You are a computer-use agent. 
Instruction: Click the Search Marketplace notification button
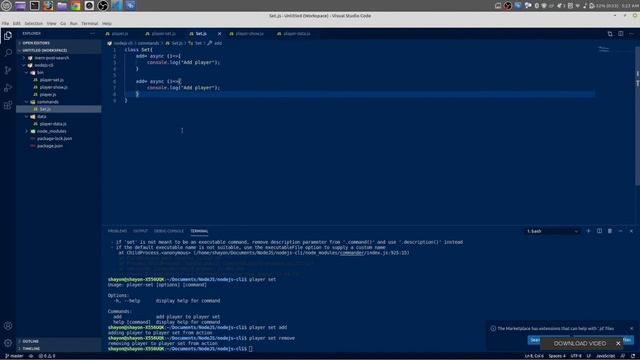pyautogui.click(x=534, y=340)
